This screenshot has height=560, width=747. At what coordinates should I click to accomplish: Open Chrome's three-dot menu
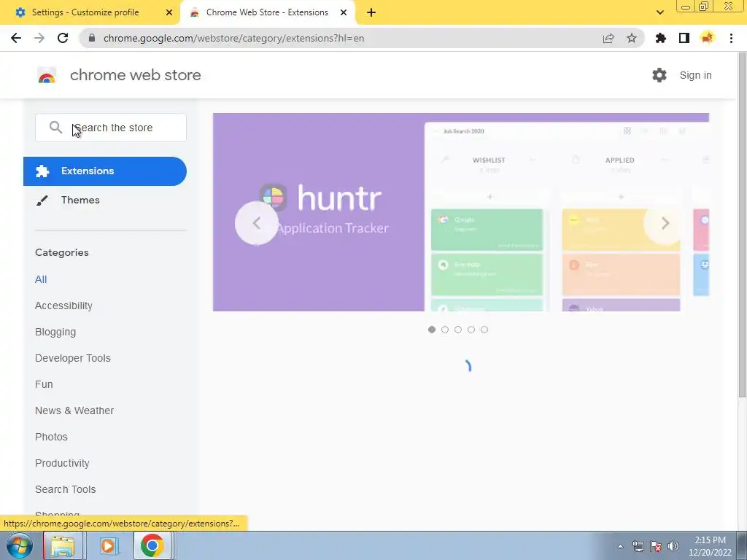coord(731,38)
